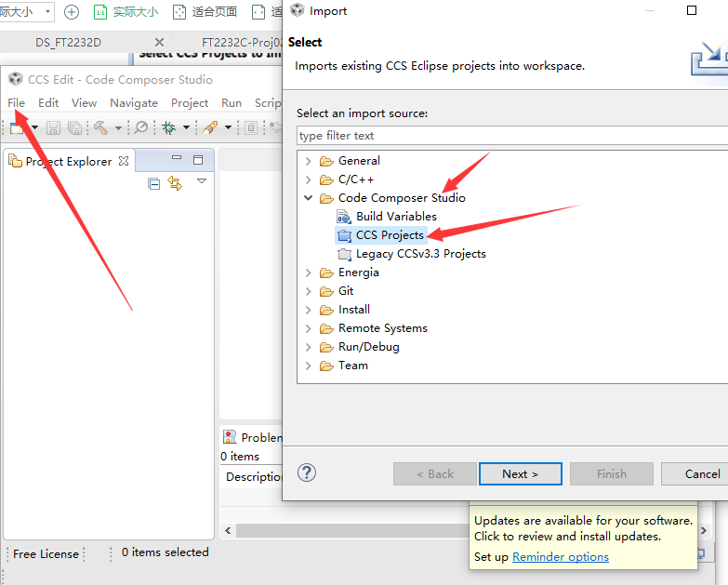Expand the C/C++ import category
Image resolution: width=728 pixels, height=585 pixels.
click(308, 179)
